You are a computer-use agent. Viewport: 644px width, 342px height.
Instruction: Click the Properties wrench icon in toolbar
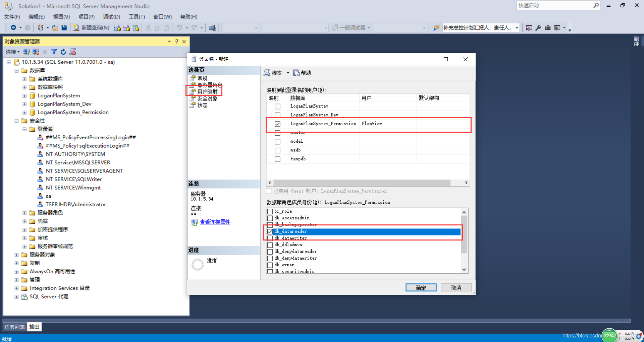(x=538, y=28)
